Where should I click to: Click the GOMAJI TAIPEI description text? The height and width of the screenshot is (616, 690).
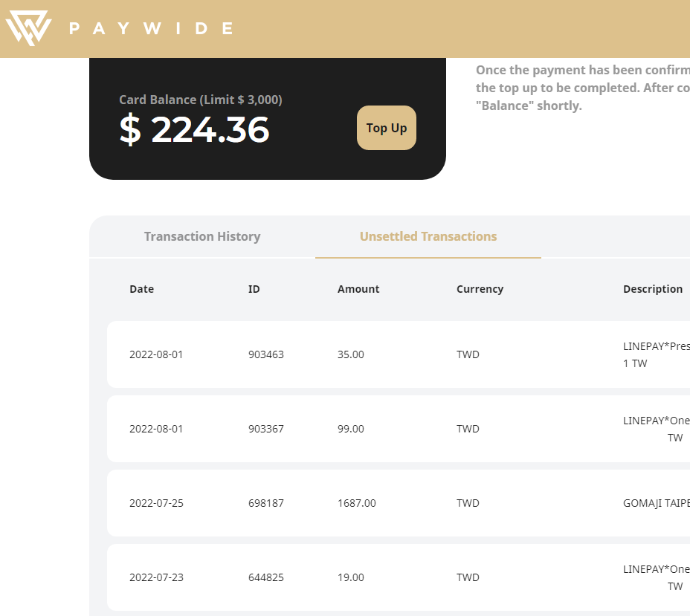click(x=656, y=503)
